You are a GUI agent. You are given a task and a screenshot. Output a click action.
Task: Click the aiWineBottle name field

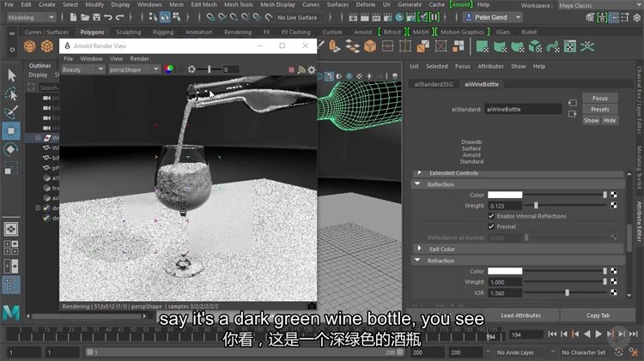522,109
